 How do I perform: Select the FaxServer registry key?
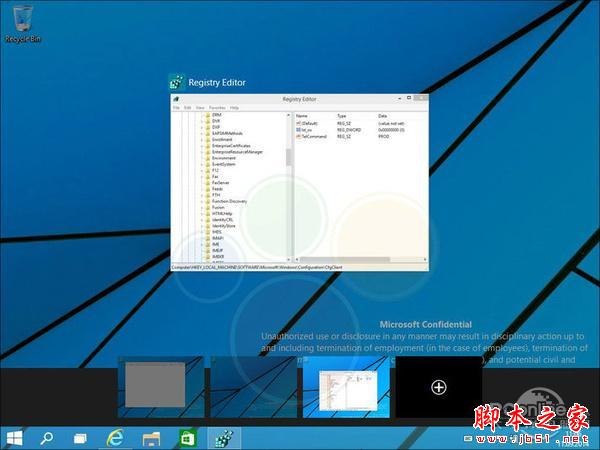(220, 183)
